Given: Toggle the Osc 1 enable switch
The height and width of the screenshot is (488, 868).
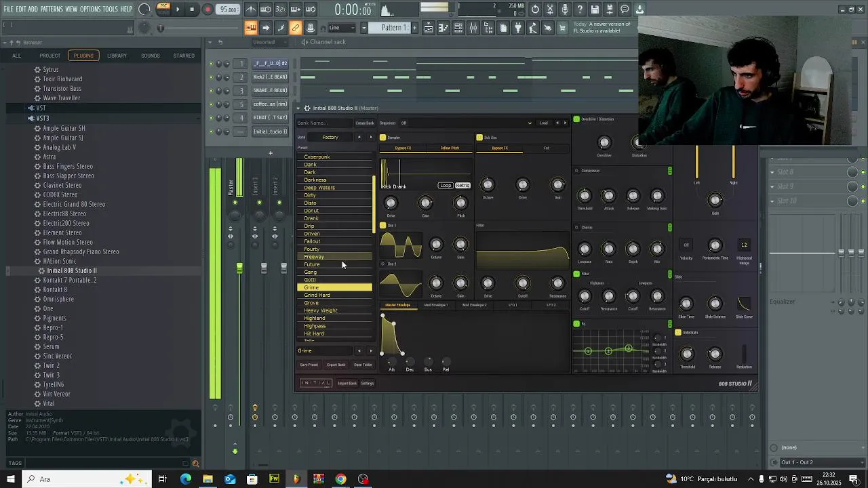Looking at the screenshot, I should pos(382,225).
